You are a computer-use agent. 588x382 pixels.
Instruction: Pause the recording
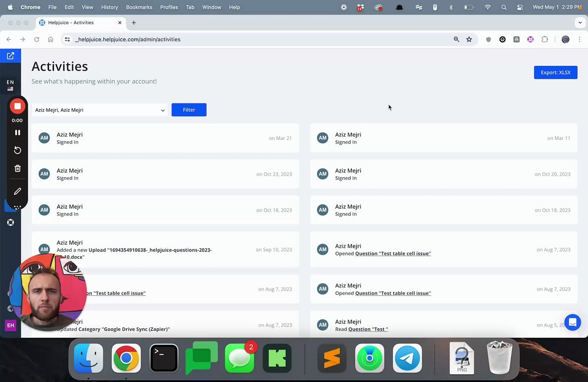click(x=17, y=132)
